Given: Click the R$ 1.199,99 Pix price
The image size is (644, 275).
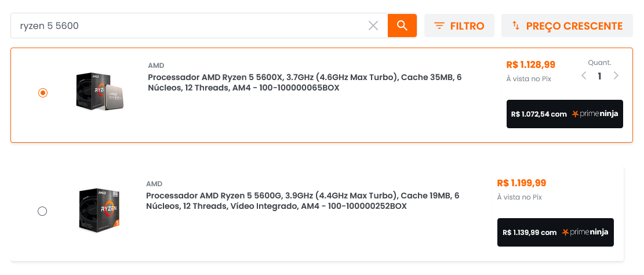Looking at the screenshot, I should [x=522, y=183].
